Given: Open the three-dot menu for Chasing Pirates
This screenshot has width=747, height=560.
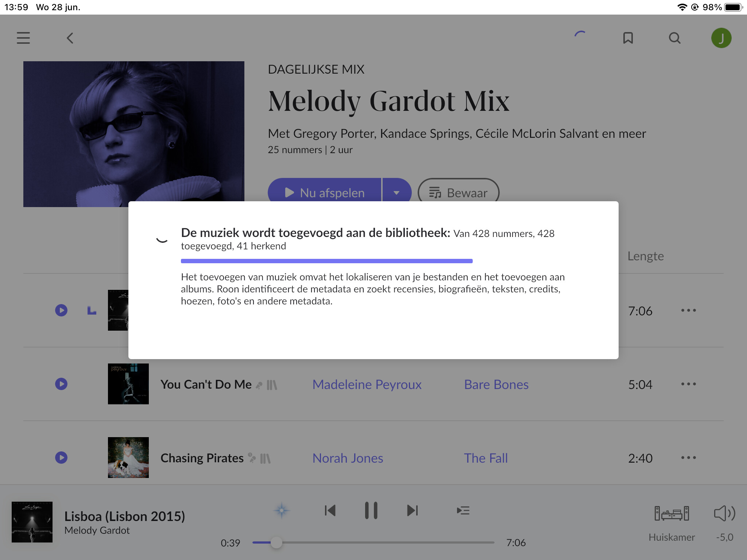Looking at the screenshot, I should 689,458.
